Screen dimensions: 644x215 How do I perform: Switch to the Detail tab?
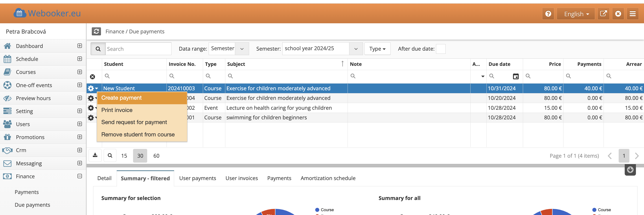104,178
